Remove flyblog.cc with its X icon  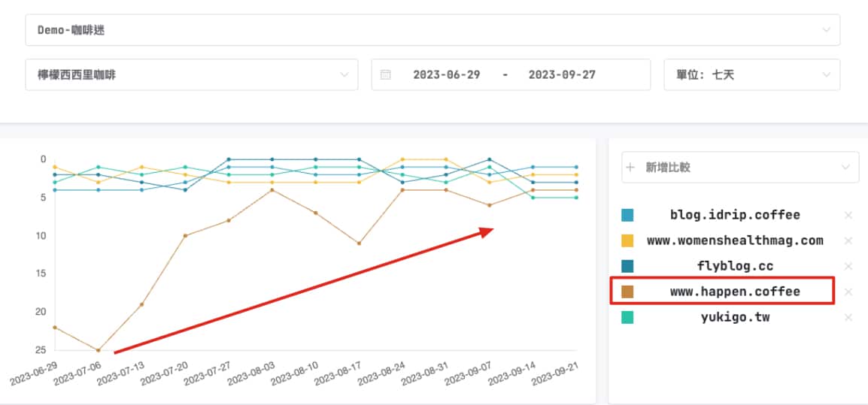tap(848, 267)
